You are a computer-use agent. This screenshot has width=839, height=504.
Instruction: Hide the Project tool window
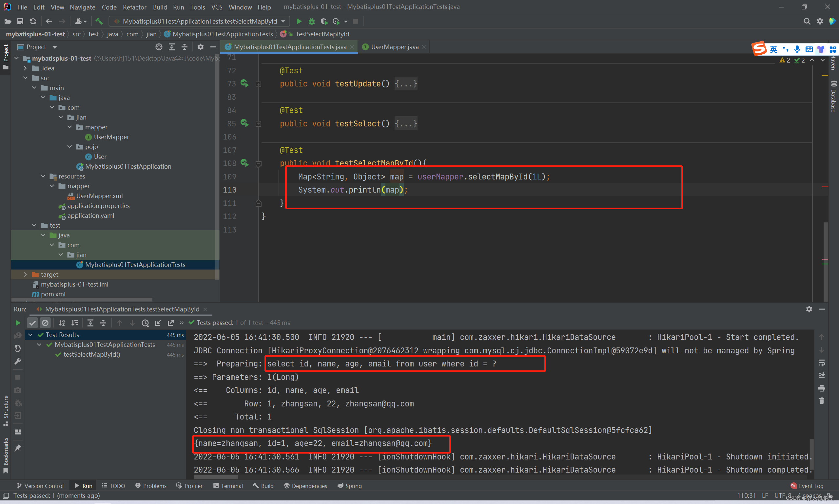coord(213,47)
